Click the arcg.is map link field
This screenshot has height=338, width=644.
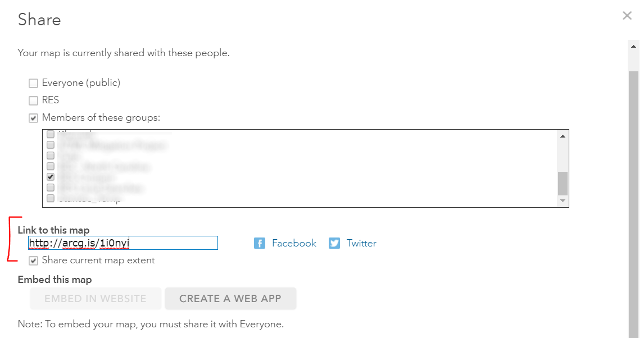coord(123,243)
